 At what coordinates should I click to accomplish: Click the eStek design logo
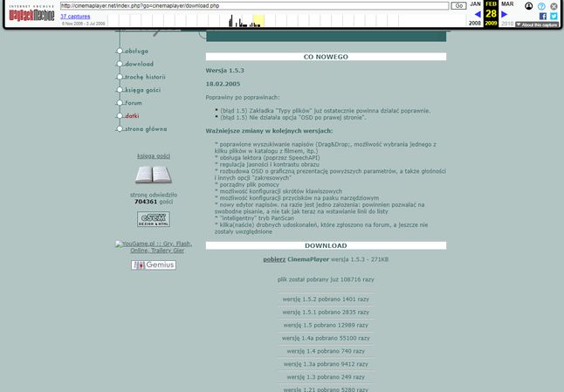pos(154,219)
